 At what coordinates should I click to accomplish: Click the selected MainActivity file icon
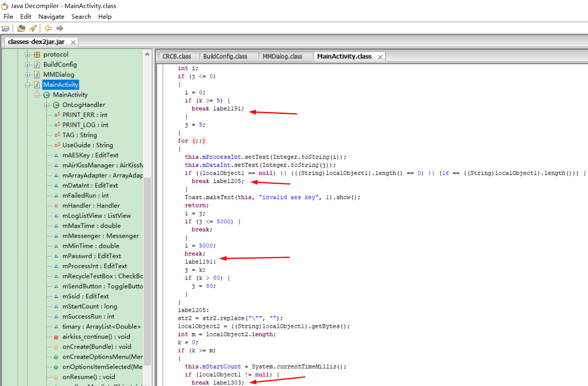point(37,85)
